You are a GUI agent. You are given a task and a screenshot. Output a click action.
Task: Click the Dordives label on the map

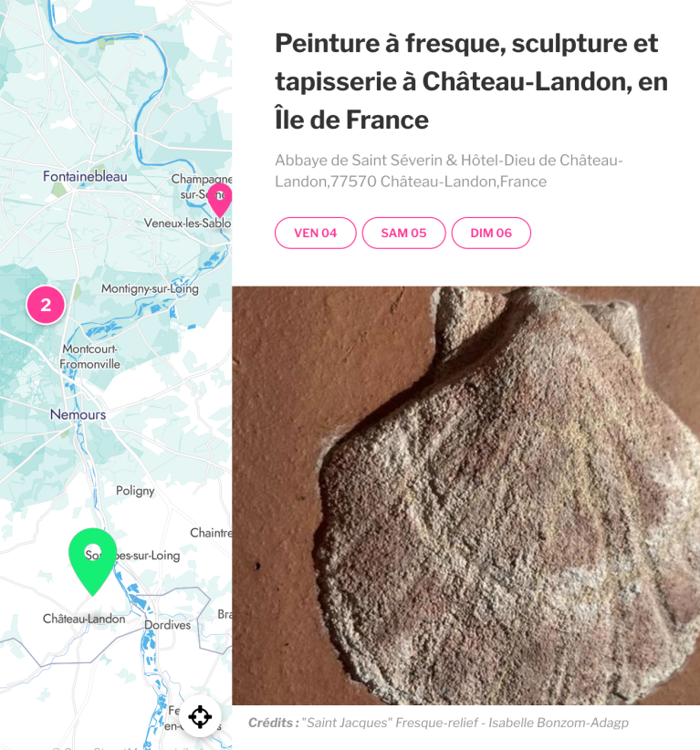point(167,625)
